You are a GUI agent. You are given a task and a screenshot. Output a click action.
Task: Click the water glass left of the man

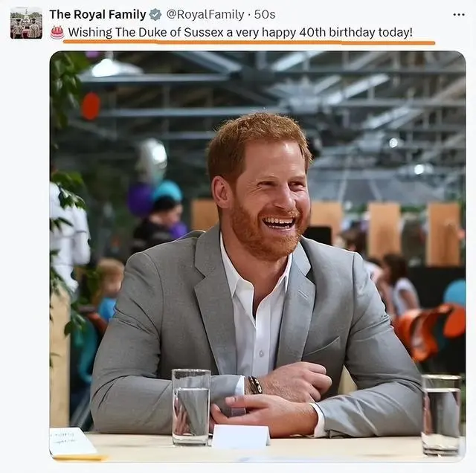point(191,405)
